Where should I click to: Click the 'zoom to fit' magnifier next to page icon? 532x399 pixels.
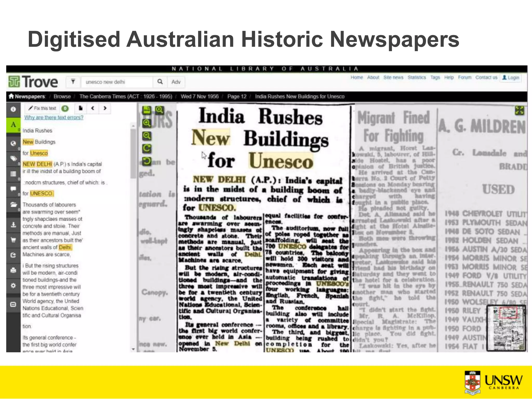click(159, 110)
